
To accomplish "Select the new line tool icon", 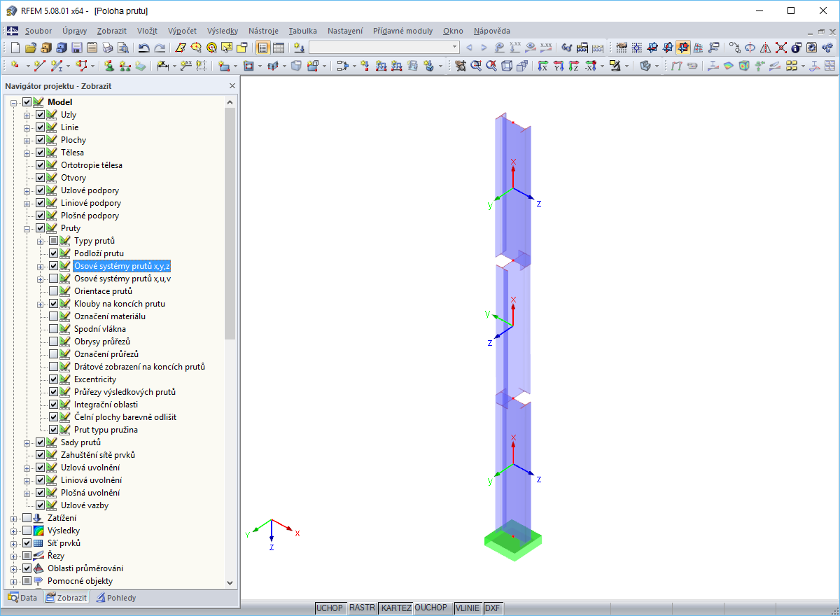I will (39, 66).
